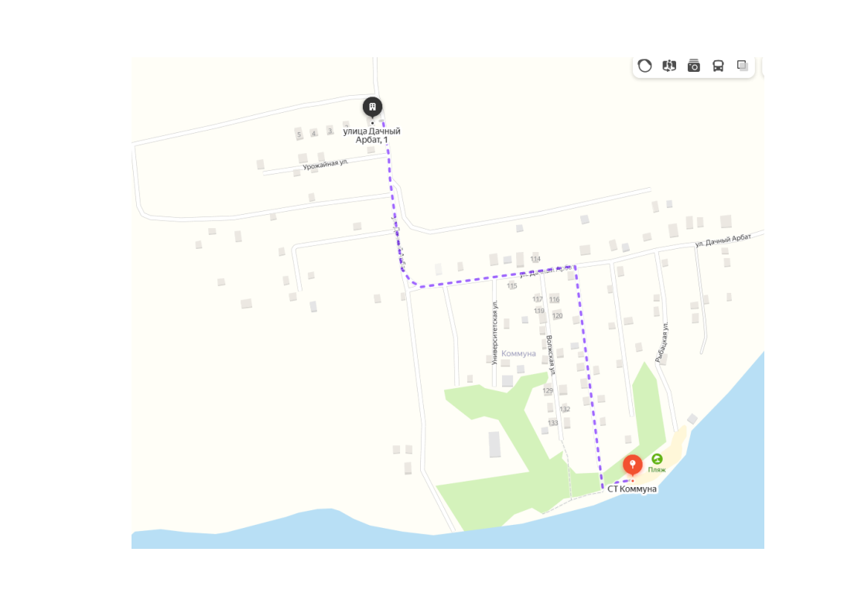Click the Урожайная ул. street name
This screenshot has width=868, height=613.
[326, 165]
